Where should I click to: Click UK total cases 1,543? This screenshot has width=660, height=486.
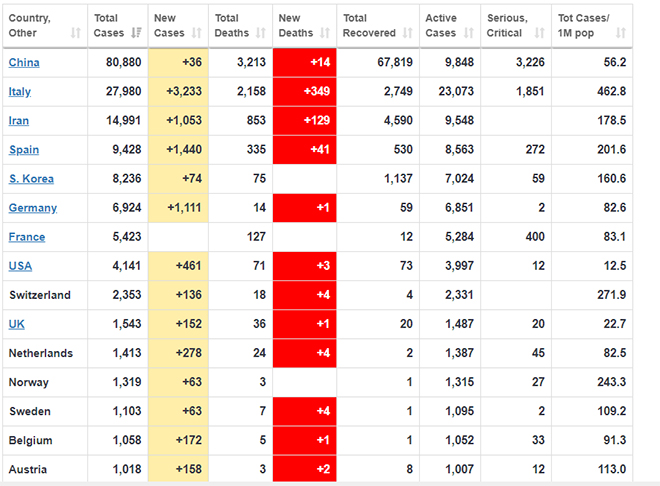point(127,324)
